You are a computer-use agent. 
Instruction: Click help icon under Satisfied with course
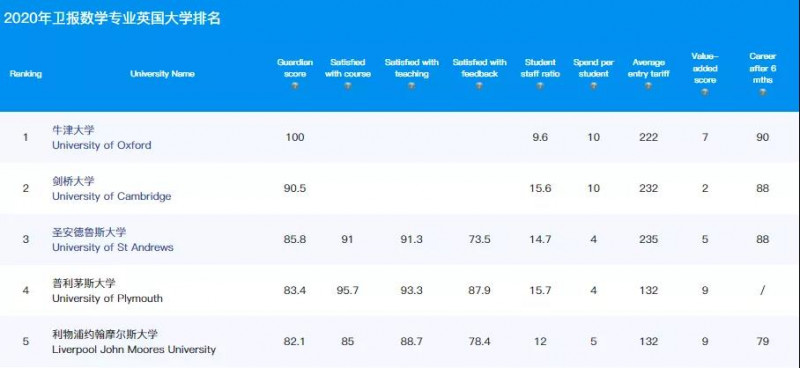click(348, 86)
